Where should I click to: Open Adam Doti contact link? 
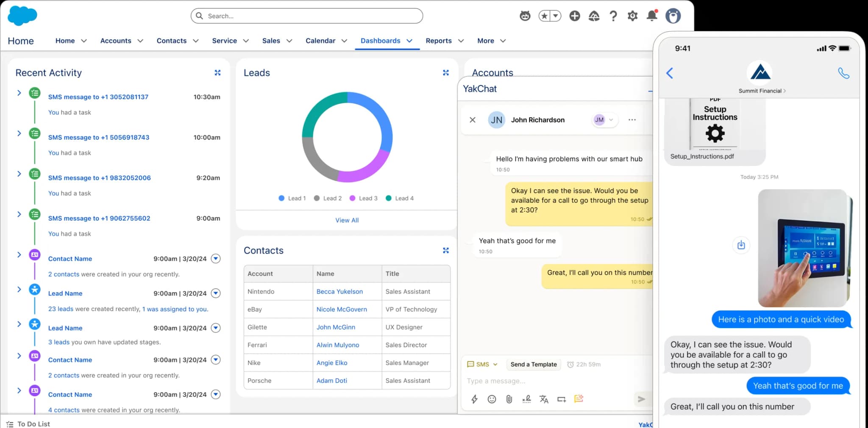(x=332, y=381)
